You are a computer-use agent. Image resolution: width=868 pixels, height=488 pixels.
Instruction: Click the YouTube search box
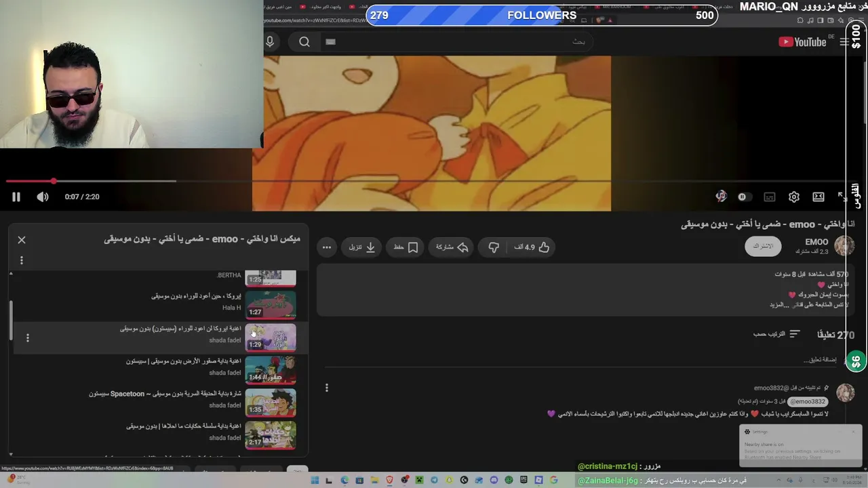456,42
